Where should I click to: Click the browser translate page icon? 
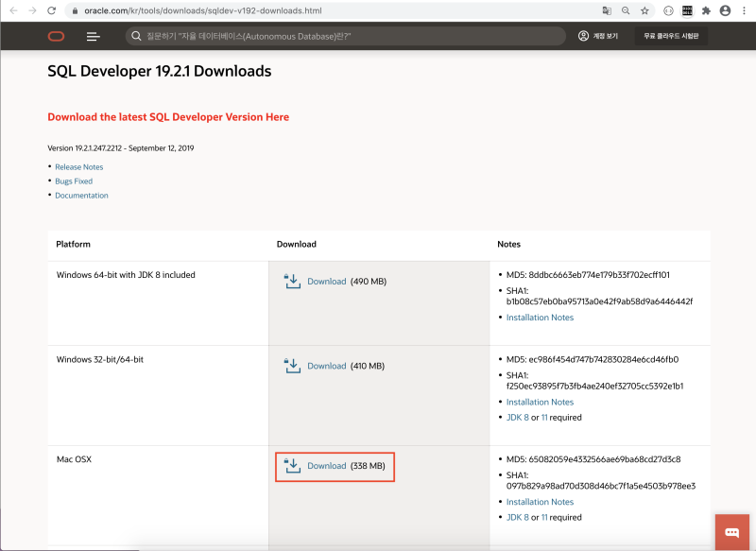(607, 10)
